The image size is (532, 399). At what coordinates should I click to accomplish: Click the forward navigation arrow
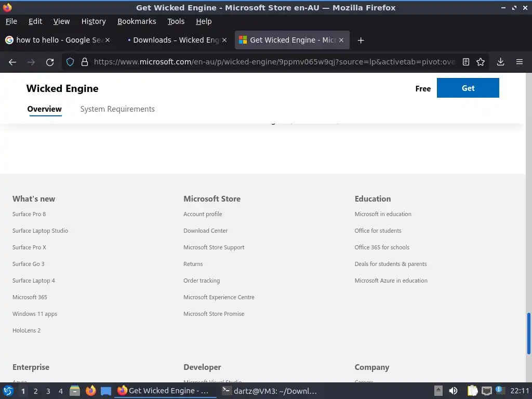(31, 62)
